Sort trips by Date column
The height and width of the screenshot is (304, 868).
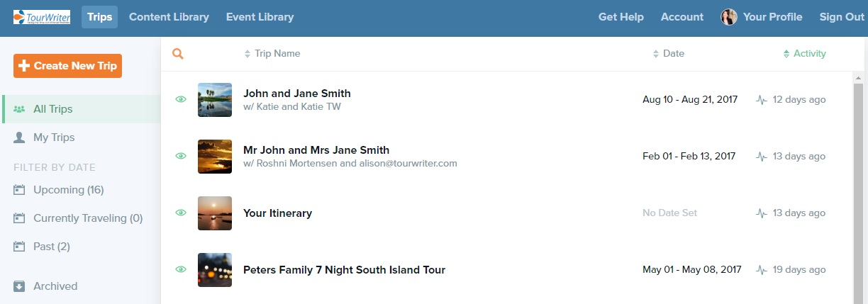pyautogui.click(x=669, y=53)
